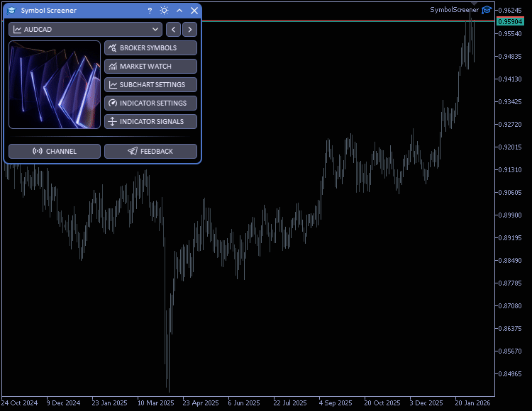Go to previous symbol arrow
Screen dimensions: 532x411
coord(173,30)
